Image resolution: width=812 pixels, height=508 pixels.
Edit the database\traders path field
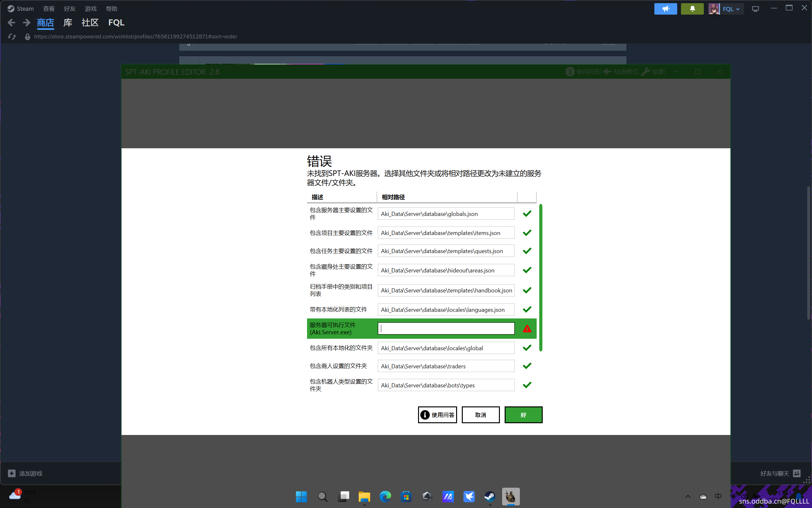point(446,366)
